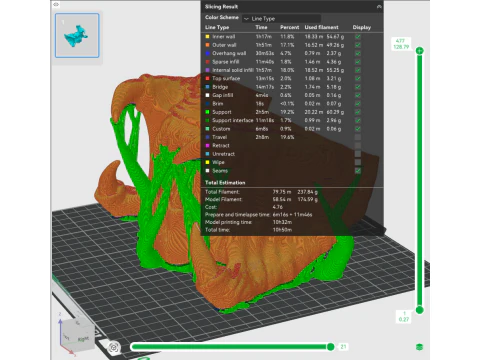Click the top layer value label 477
480x360 pixels.
pyautogui.click(x=400, y=41)
